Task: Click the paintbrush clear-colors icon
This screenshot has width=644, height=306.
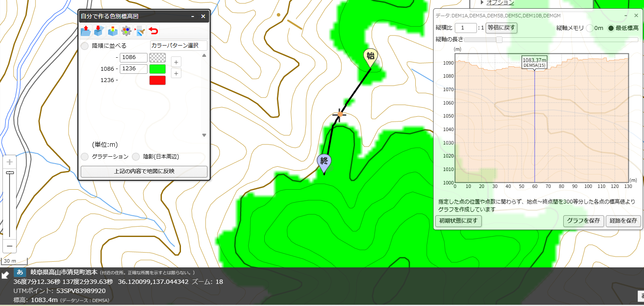Action: tap(140, 31)
